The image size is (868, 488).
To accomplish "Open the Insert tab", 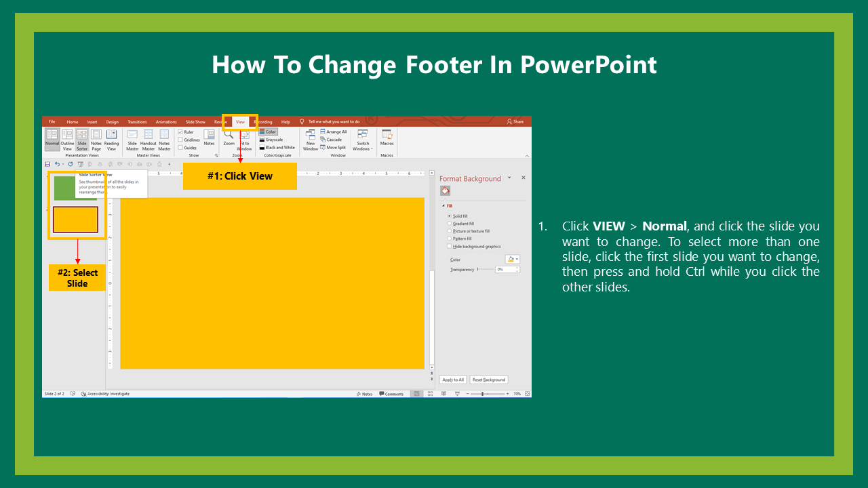I will [92, 122].
